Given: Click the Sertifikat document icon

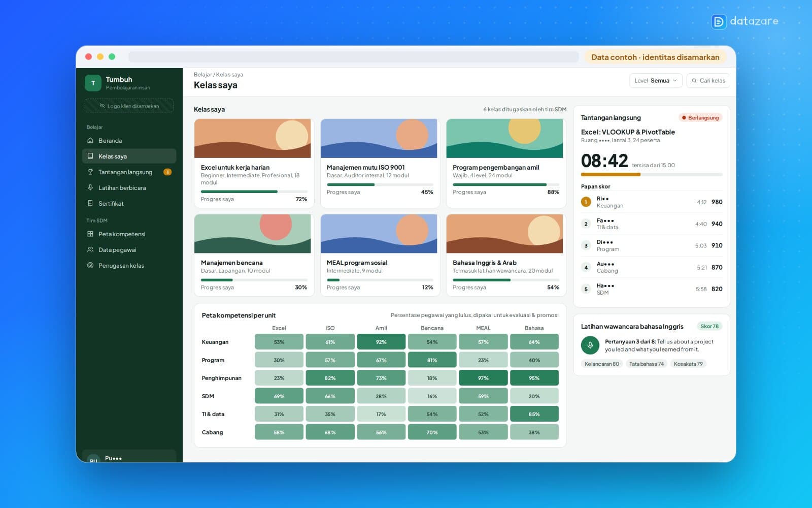Looking at the screenshot, I should [90, 204].
